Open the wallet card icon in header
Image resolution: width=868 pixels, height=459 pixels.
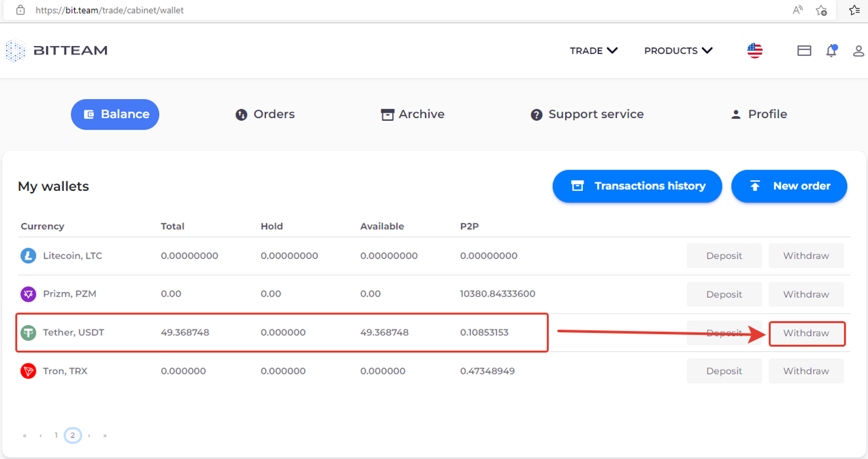click(804, 51)
